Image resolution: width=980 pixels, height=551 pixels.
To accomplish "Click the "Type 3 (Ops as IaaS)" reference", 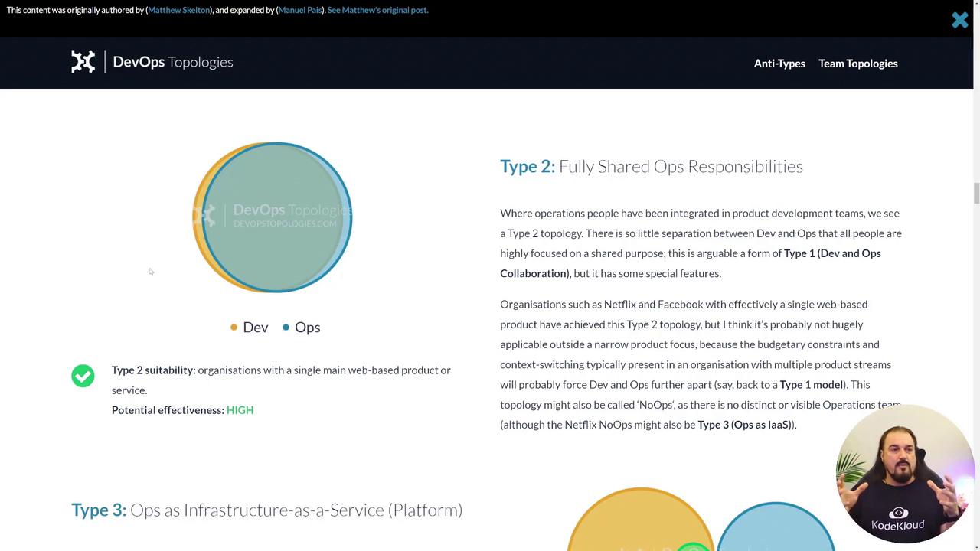I will click(745, 425).
